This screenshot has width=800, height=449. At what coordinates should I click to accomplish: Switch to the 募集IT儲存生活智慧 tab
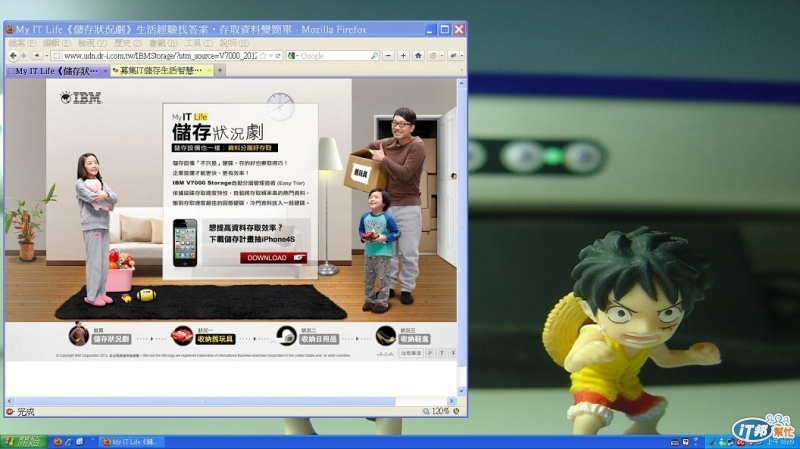[160, 70]
